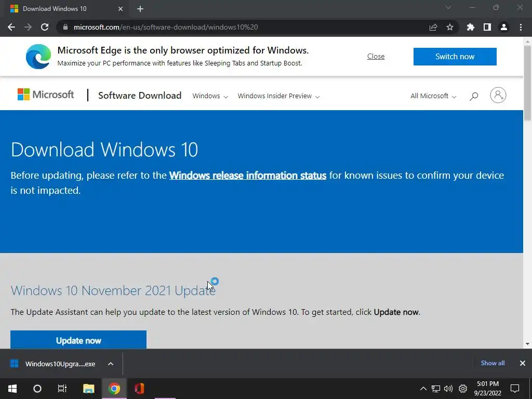Open the Chrome extensions puzzle icon
Screen dimensions: 532x399
point(471,27)
